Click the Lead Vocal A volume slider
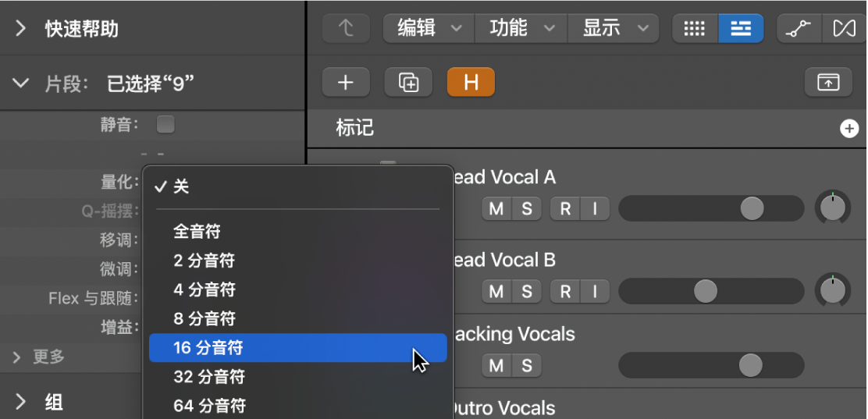The image size is (868, 419). (x=710, y=208)
